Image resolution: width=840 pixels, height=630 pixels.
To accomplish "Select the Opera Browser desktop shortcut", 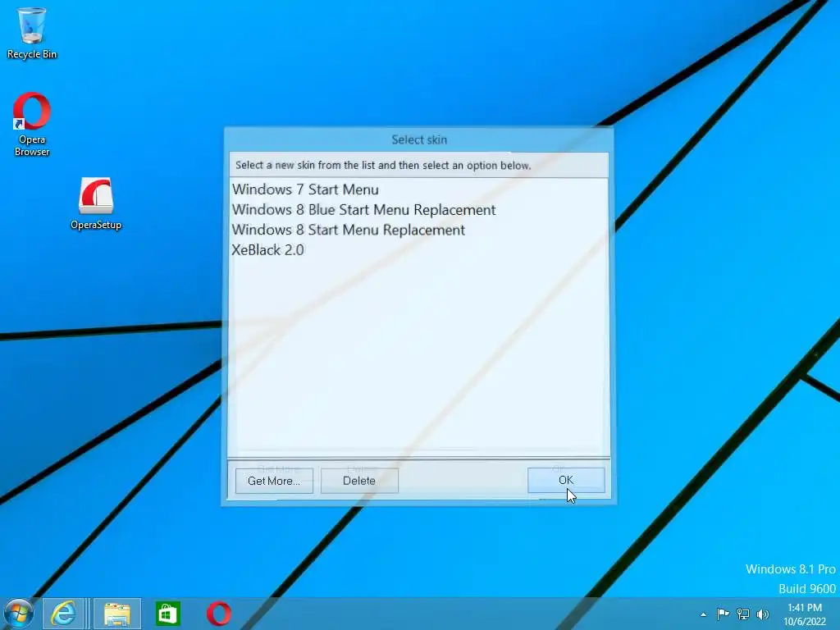I will (32, 125).
